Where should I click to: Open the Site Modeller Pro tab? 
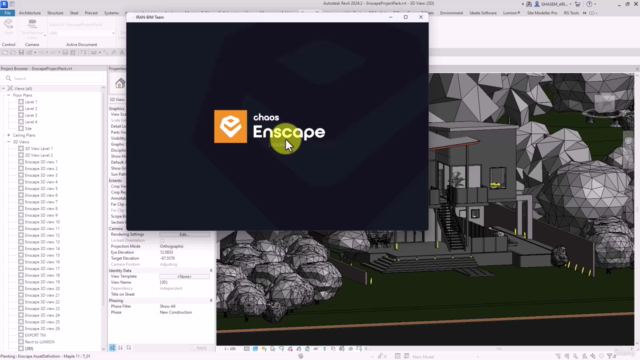(x=542, y=13)
